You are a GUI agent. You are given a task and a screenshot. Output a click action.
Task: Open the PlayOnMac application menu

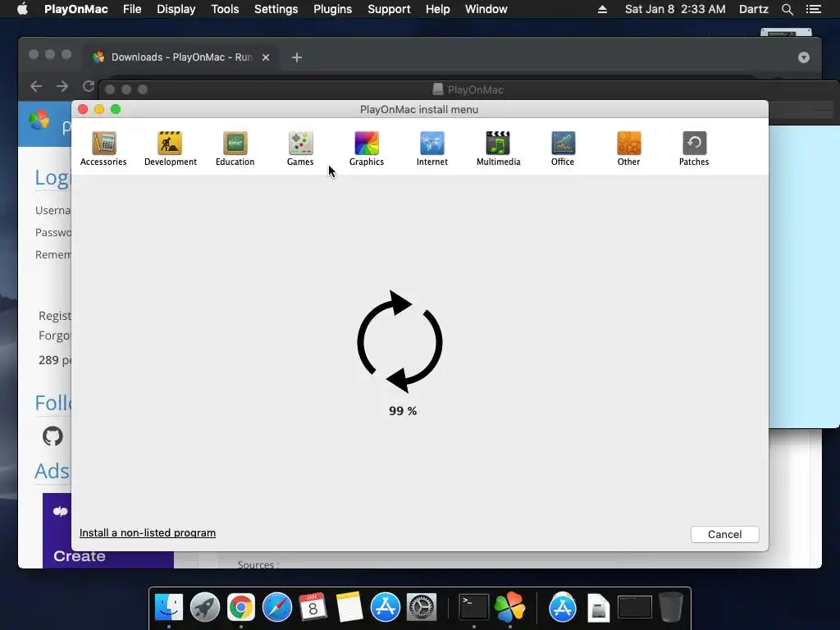[76, 9]
